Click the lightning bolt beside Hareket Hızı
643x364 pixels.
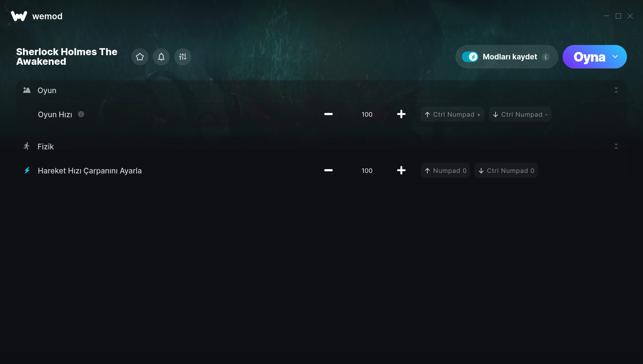[27, 170]
